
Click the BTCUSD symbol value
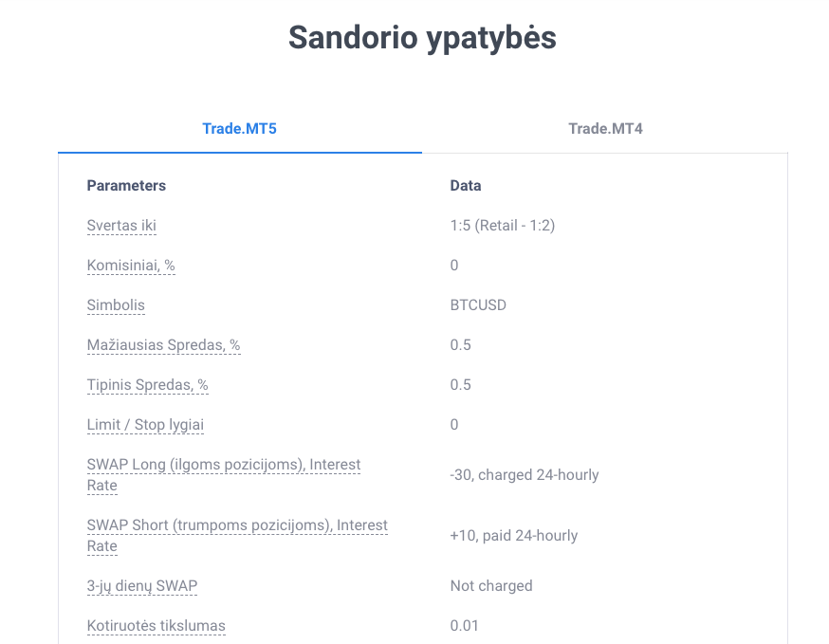click(x=478, y=305)
